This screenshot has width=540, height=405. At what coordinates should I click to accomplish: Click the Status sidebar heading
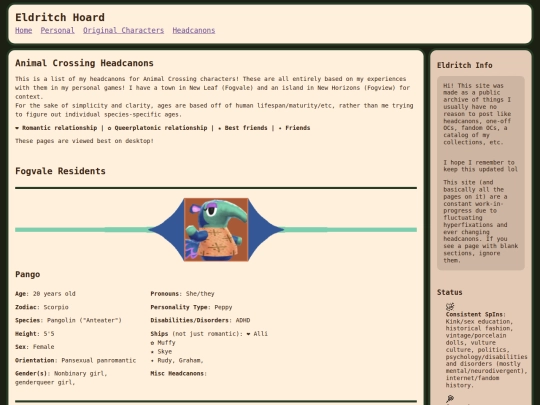[x=449, y=292]
